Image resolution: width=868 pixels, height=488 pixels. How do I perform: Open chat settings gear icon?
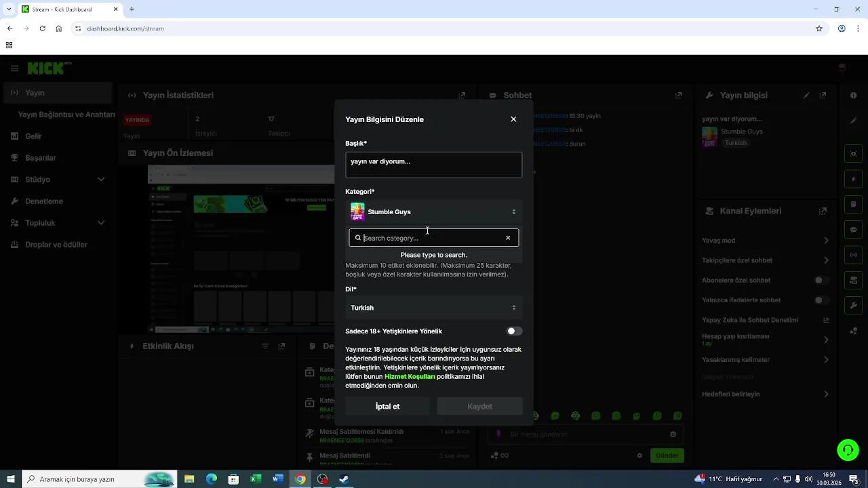[639, 455]
